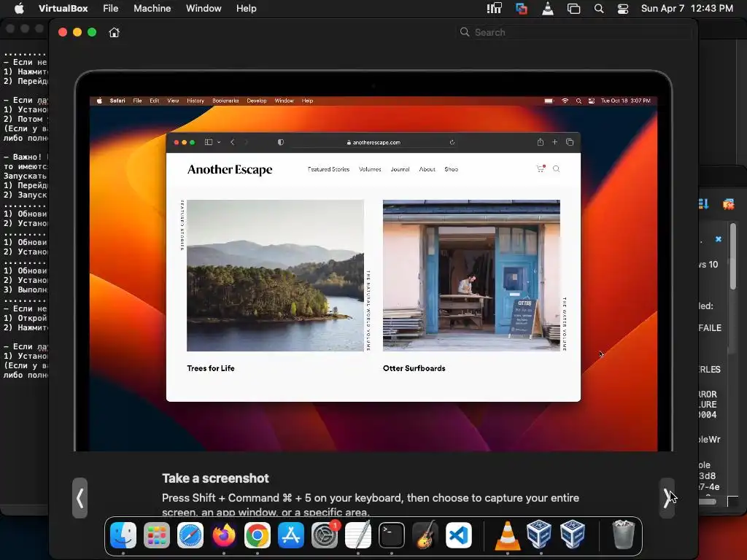The image size is (747, 560).
Task: Open Terminal from the Dock
Action: [x=392, y=534]
